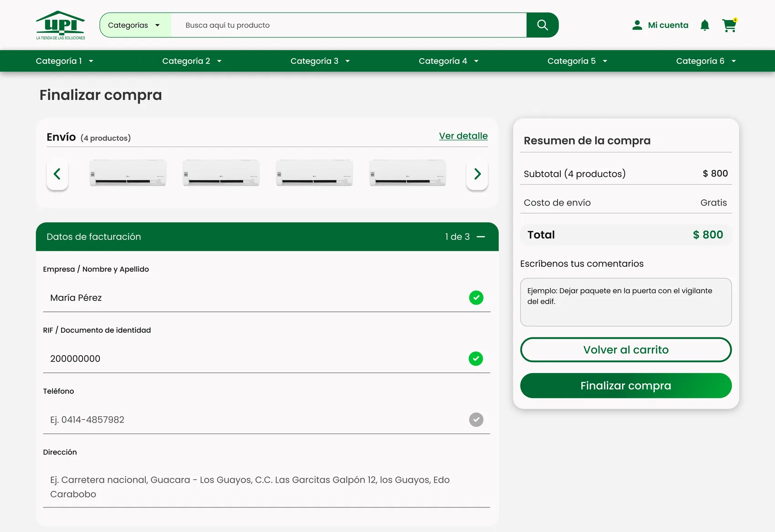Expand the Categoría 6 menu
This screenshot has height=532, width=775.
pos(706,61)
